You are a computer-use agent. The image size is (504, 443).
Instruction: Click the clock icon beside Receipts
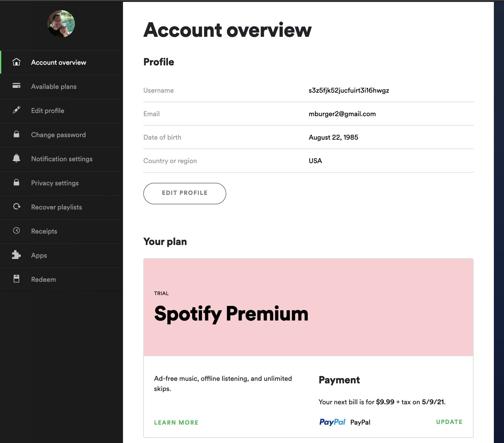16,231
